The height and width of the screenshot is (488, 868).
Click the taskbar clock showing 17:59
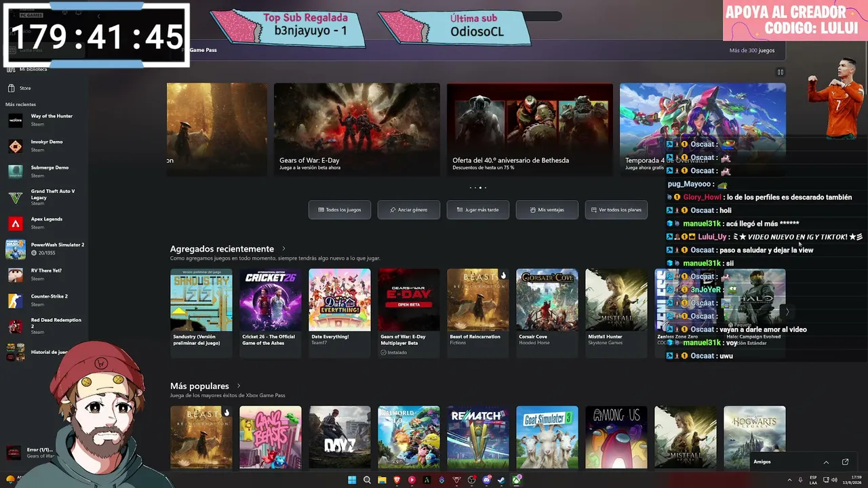pos(851,480)
